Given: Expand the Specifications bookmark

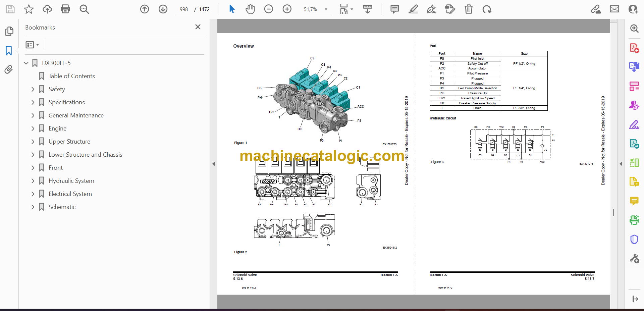Looking at the screenshot, I should tap(33, 102).
